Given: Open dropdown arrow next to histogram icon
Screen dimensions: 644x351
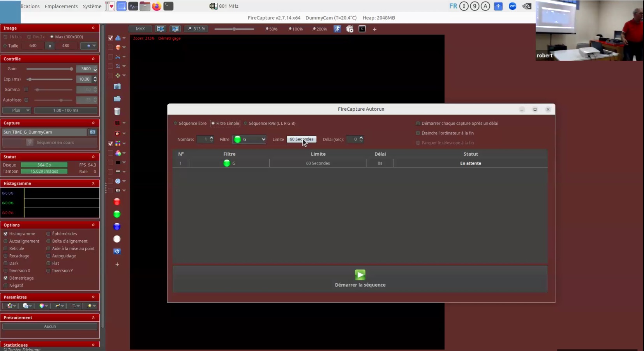Looking at the screenshot, I should tap(124, 38).
